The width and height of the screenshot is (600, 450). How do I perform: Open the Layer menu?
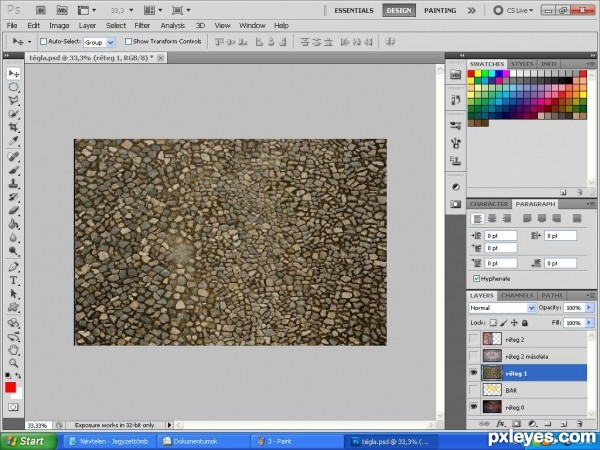(87, 26)
